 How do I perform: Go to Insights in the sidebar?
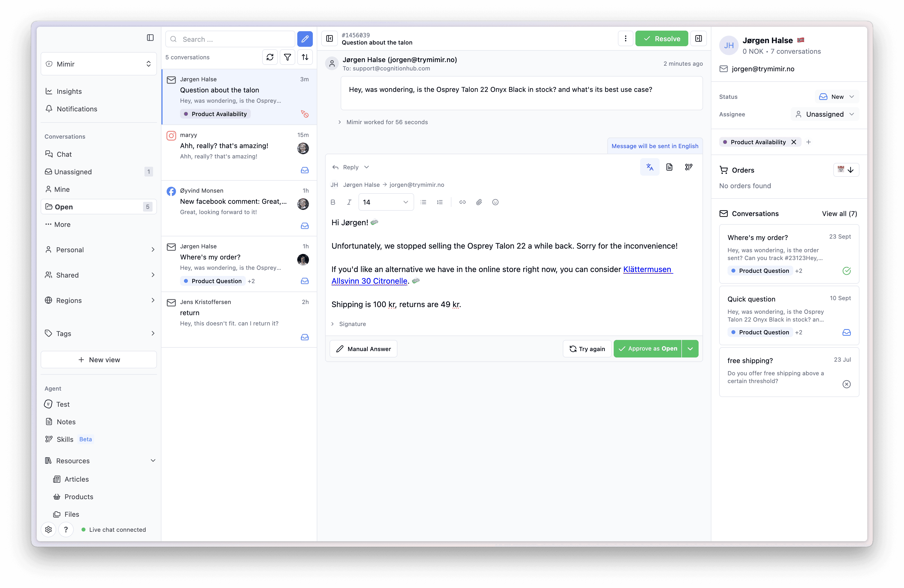tap(69, 92)
